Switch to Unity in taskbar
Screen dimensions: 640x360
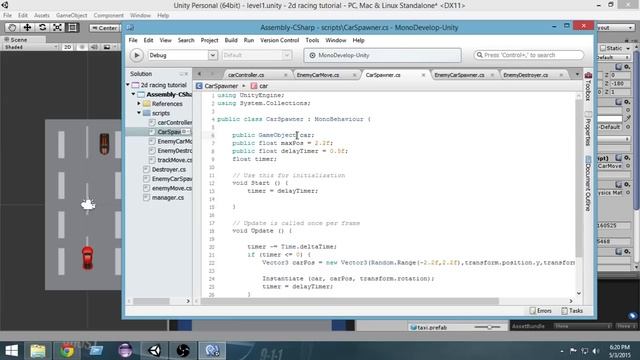point(154,351)
